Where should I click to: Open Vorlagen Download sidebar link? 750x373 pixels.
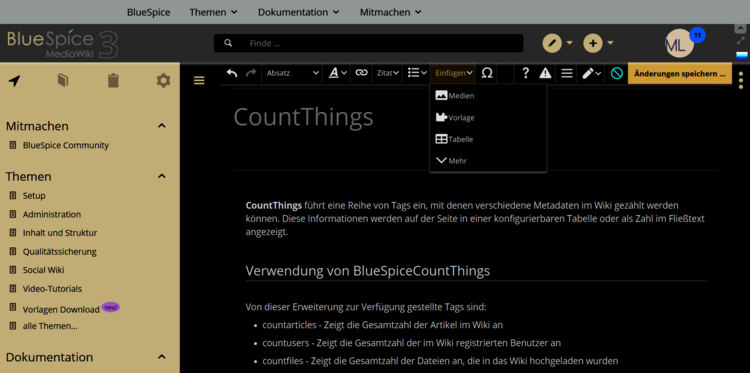(61, 309)
